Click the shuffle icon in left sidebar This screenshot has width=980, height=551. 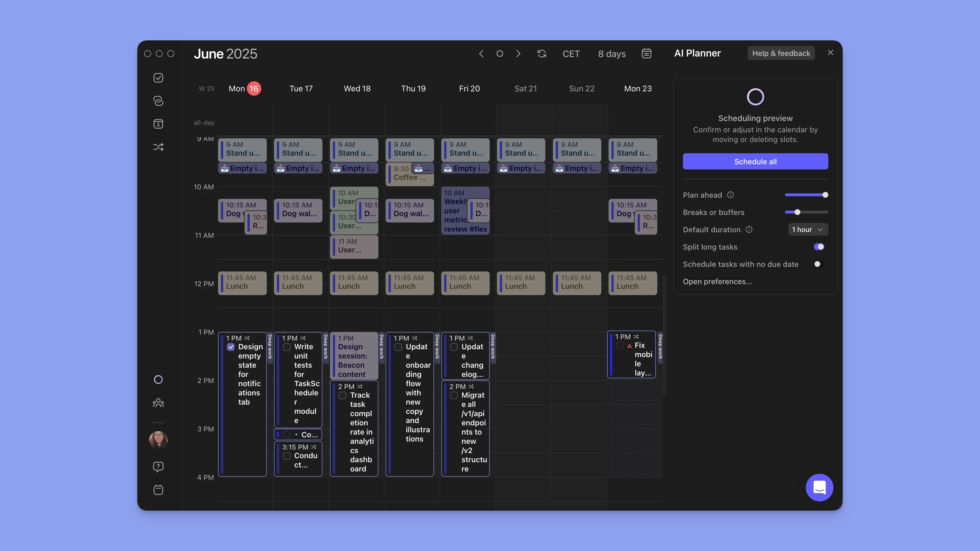(158, 147)
